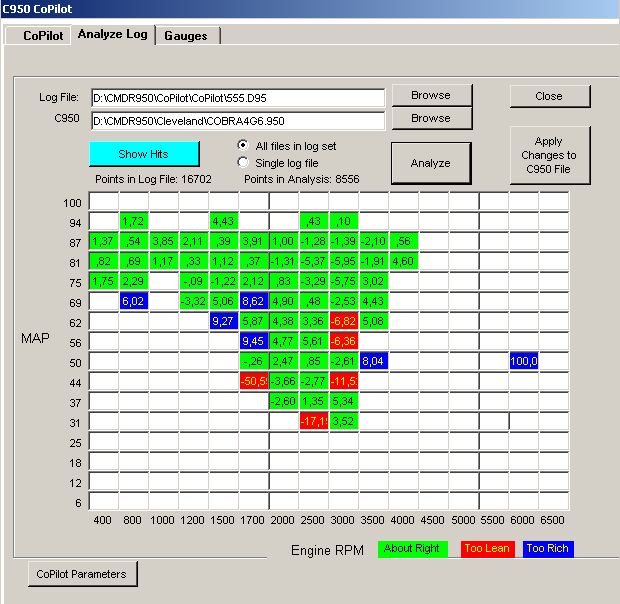Click the cyan Show Hits button
Screen dimensions: 620x604
(143, 154)
